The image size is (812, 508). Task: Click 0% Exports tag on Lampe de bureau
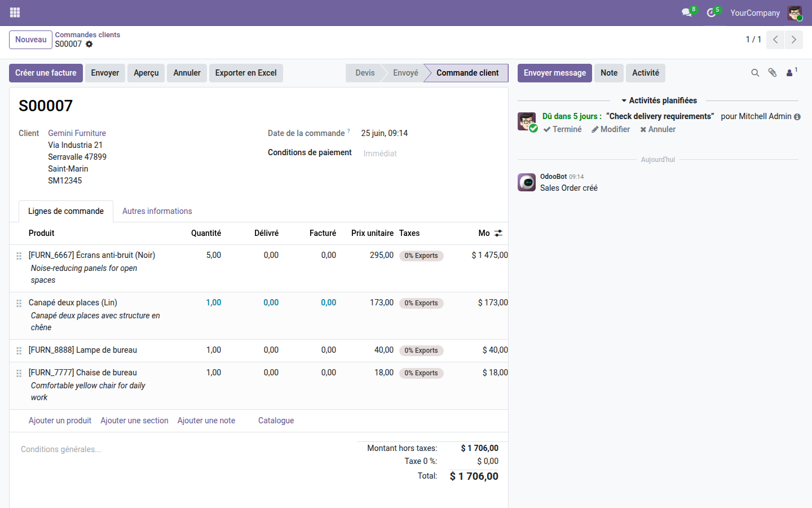pyautogui.click(x=421, y=351)
